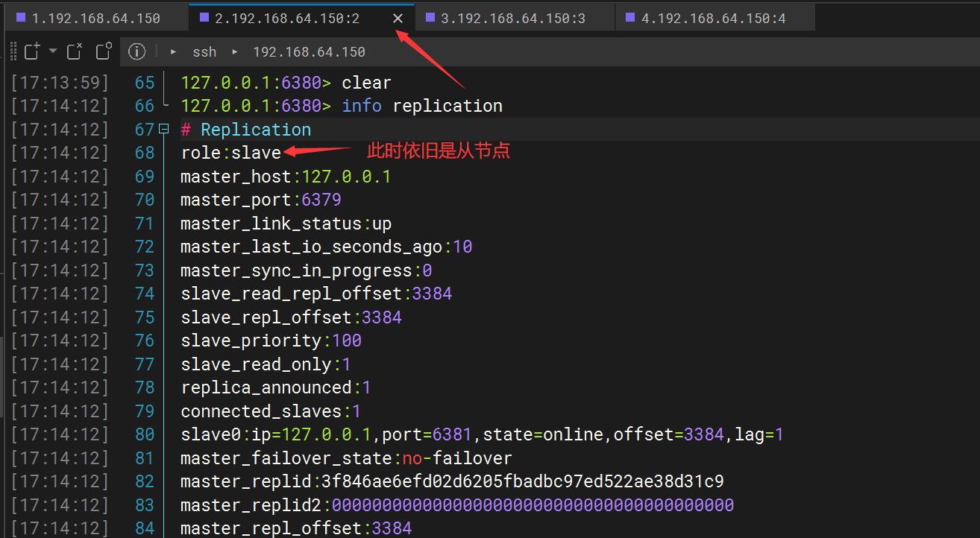Click the 'master_replid:3f846ae6...' line
Screen dimensions: 980x538
point(452,481)
